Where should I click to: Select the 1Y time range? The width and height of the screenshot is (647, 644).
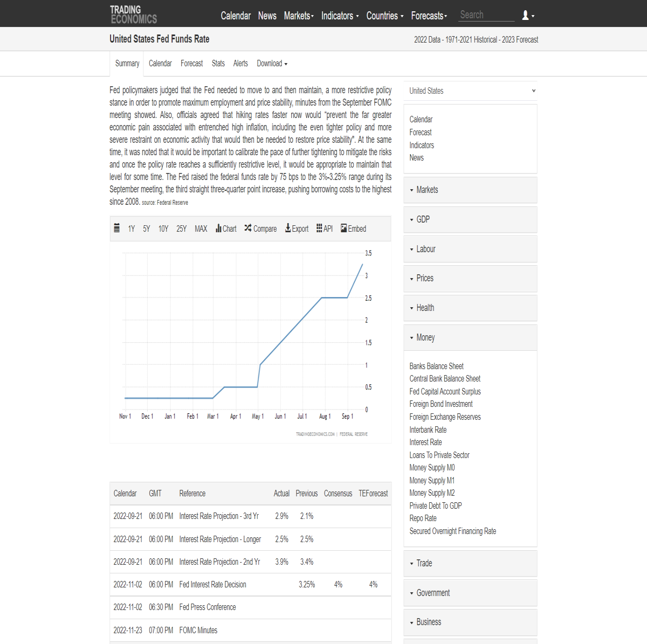[x=132, y=229]
